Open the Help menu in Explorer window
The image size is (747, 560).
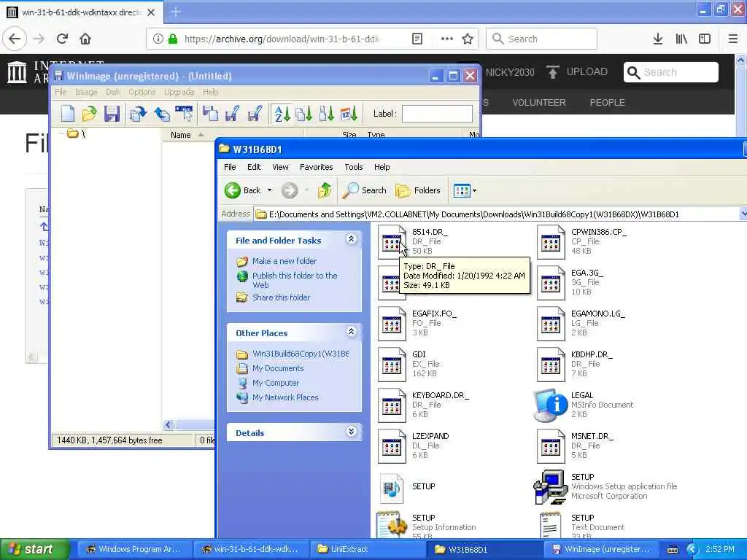pyautogui.click(x=382, y=167)
